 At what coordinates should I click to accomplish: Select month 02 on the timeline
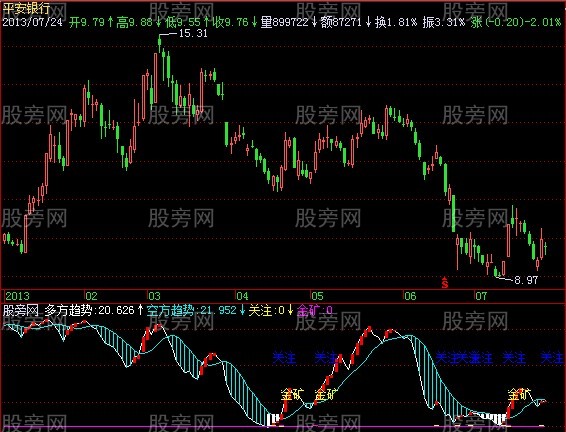point(91,296)
